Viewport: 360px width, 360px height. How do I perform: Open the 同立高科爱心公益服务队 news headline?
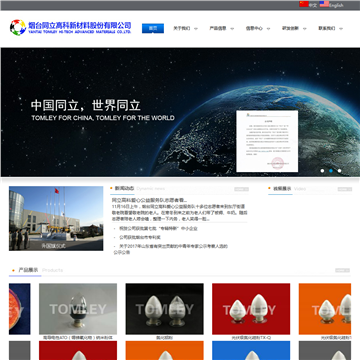click(x=149, y=200)
